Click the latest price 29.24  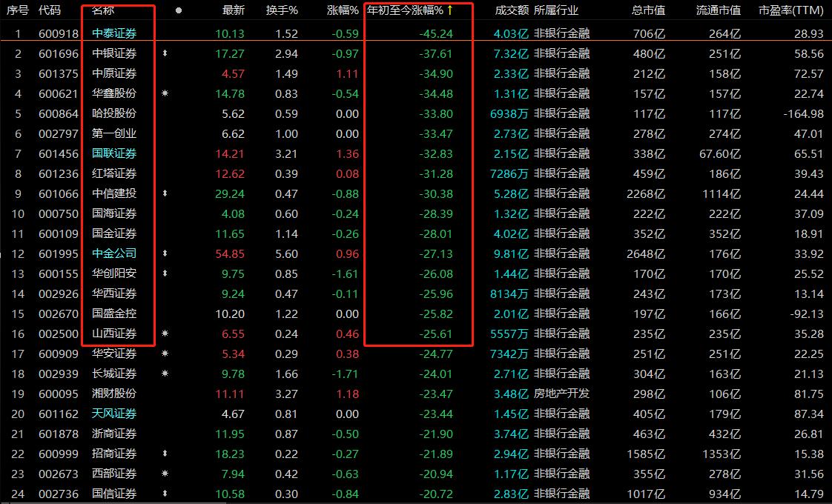point(230,193)
